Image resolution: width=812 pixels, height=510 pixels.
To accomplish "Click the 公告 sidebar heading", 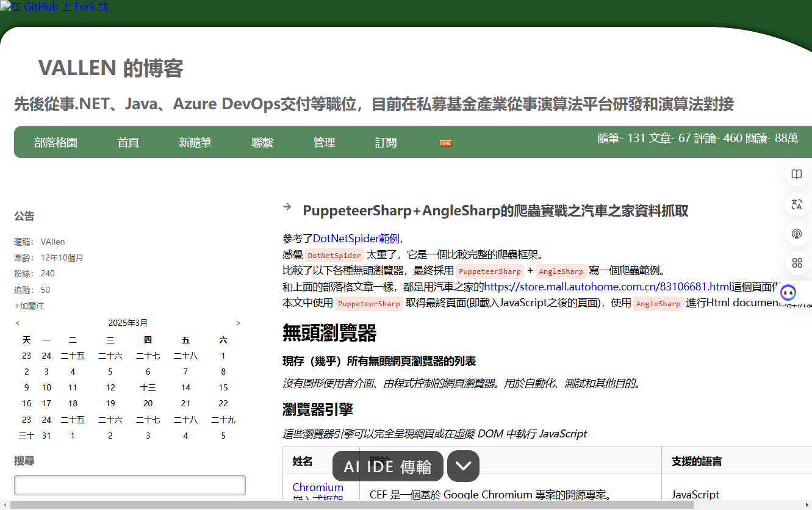I will tap(24, 216).
